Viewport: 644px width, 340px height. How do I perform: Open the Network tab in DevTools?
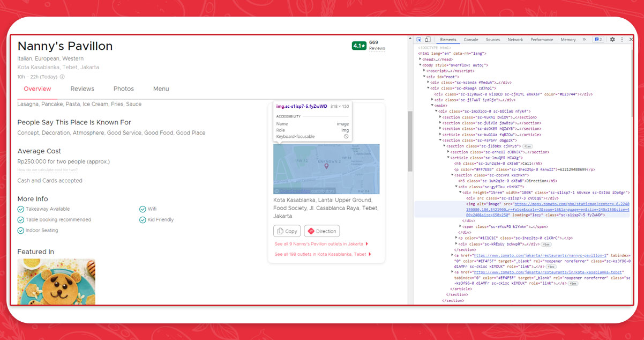tap(515, 40)
